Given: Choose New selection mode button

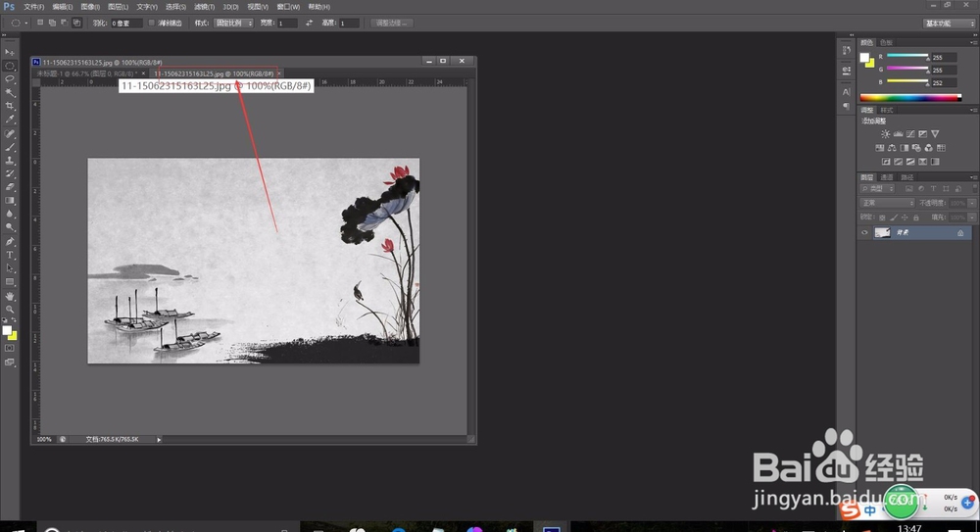Looking at the screenshot, I should click(x=40, y=23).
